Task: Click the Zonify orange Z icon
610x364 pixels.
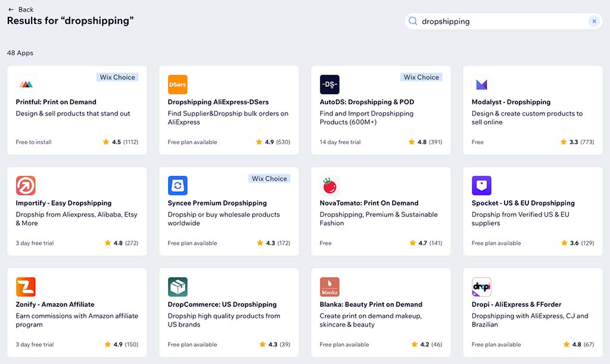Action: coord(26,287)
